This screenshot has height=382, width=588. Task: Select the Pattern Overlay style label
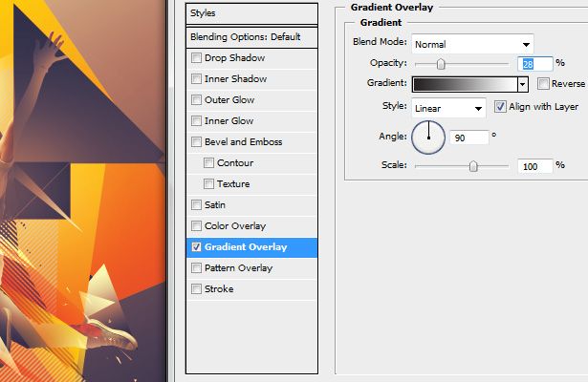[238, 268]
